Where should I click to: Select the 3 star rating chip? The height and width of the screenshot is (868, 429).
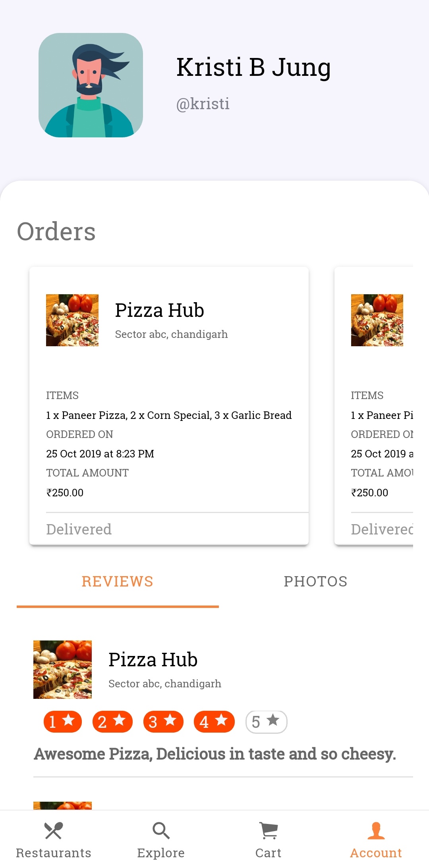(163, 721)
